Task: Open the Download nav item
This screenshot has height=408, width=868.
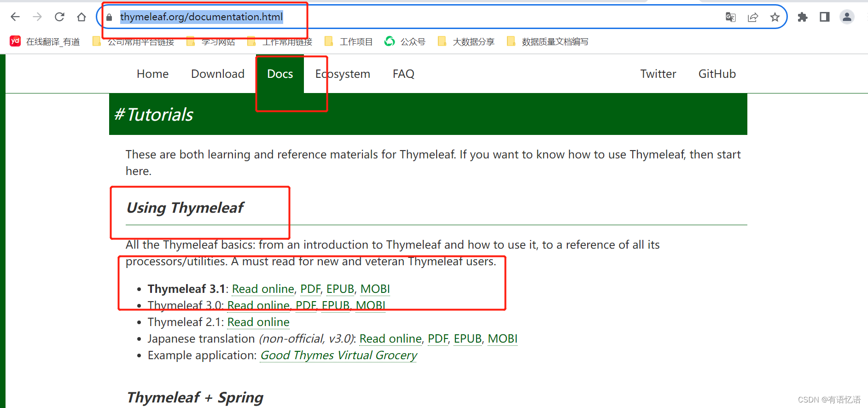Action: click(218, 74)
